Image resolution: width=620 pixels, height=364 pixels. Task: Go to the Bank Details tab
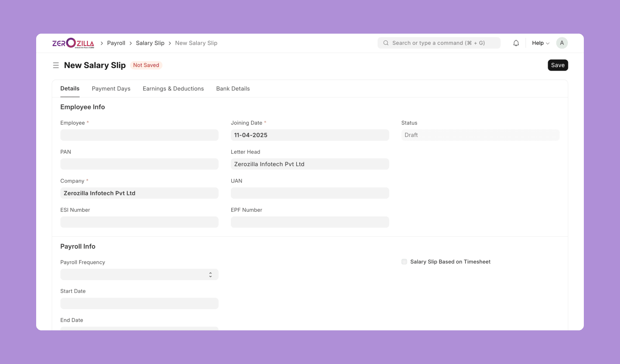pos(233,89)
